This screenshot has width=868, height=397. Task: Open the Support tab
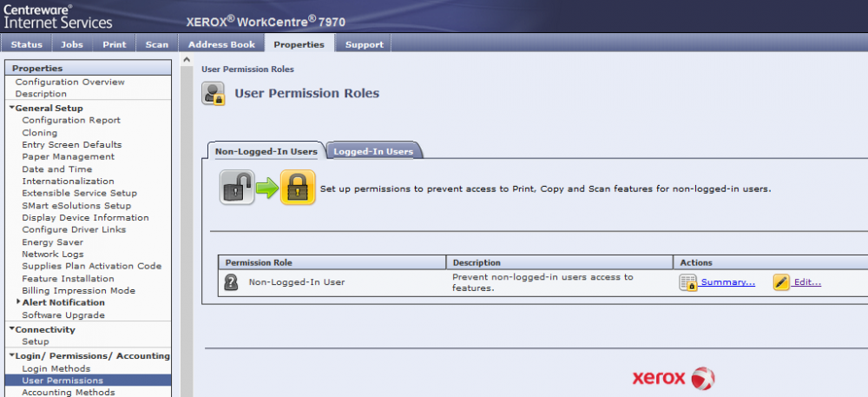coord(364,44)
